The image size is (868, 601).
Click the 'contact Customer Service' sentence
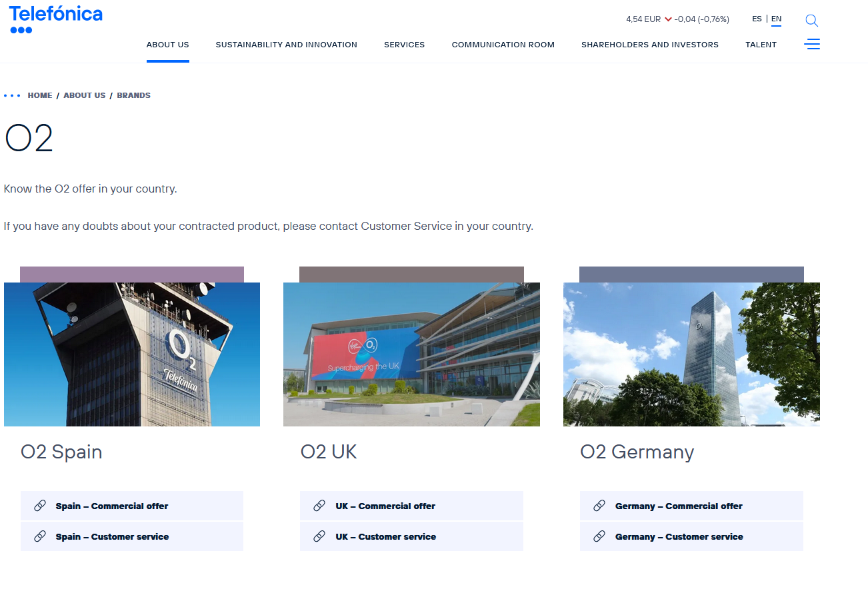(268, 226)
